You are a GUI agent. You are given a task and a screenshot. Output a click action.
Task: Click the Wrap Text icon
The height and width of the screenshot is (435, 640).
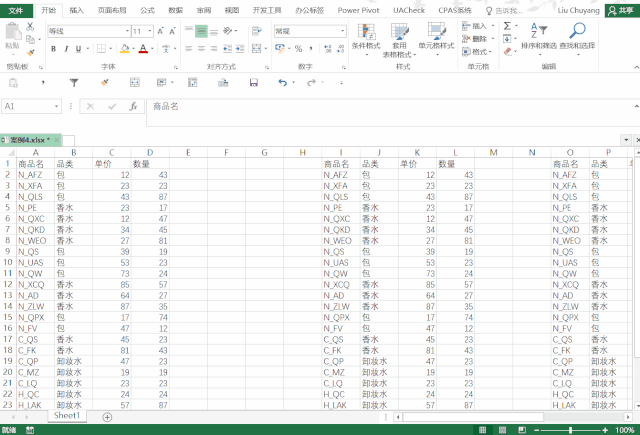[x=256, y=31]
